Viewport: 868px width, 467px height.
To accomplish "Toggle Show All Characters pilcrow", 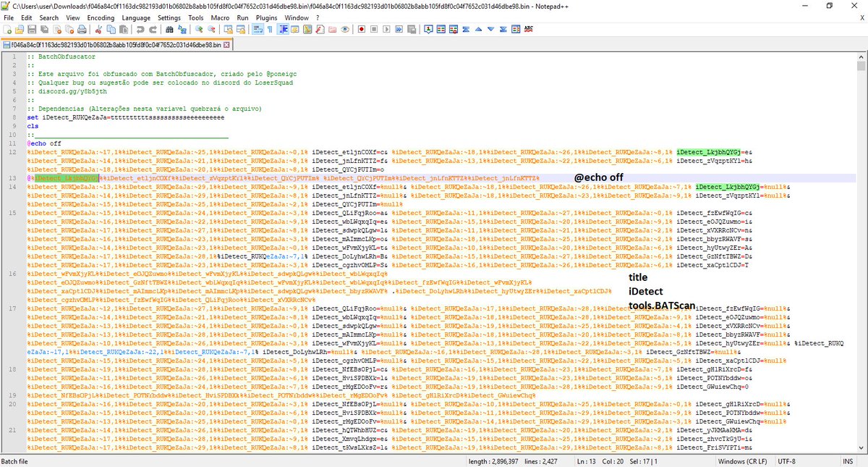I will pos(270,30).
